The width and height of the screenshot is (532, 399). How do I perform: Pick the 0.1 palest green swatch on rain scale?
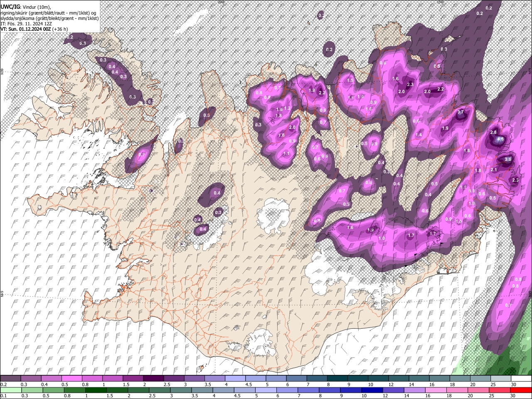pyautogui.click(x=11, y=390)
